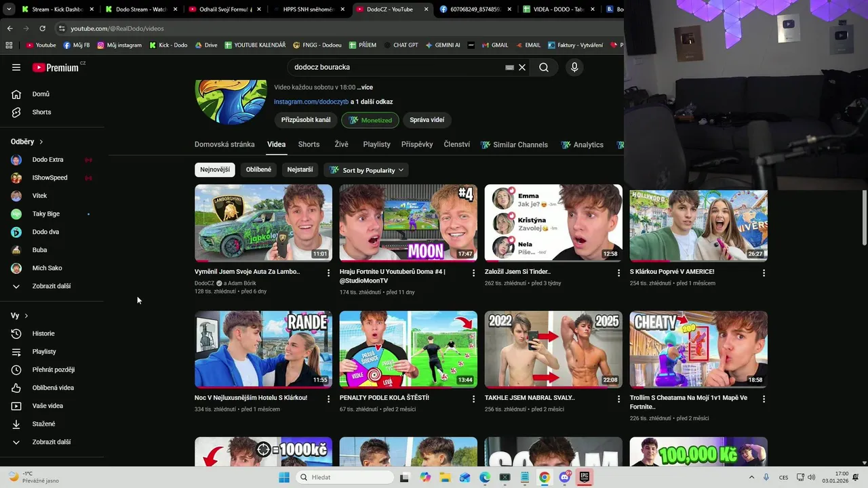Switch to the Příspěvky tab
The image size is (868, 488).
pos(417,144)
